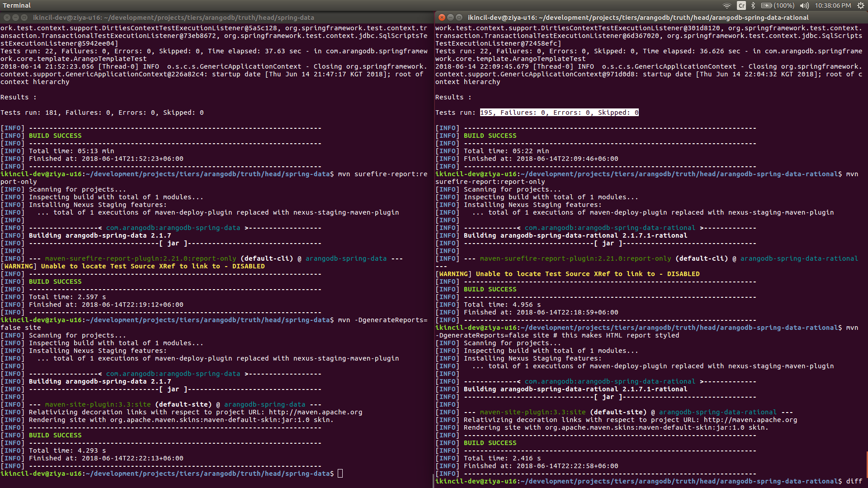
Task: Click 'mvn surefire-report:re' command in left terminal
Action: 383,174
